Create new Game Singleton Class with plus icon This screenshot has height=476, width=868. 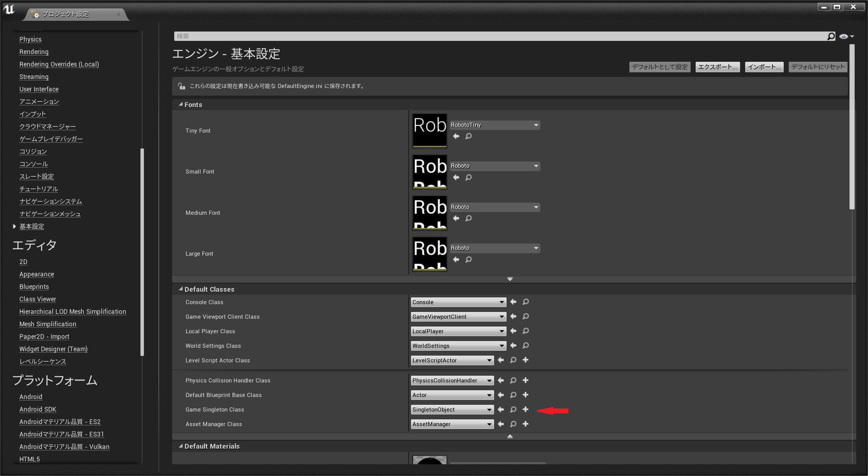[525, 409]
